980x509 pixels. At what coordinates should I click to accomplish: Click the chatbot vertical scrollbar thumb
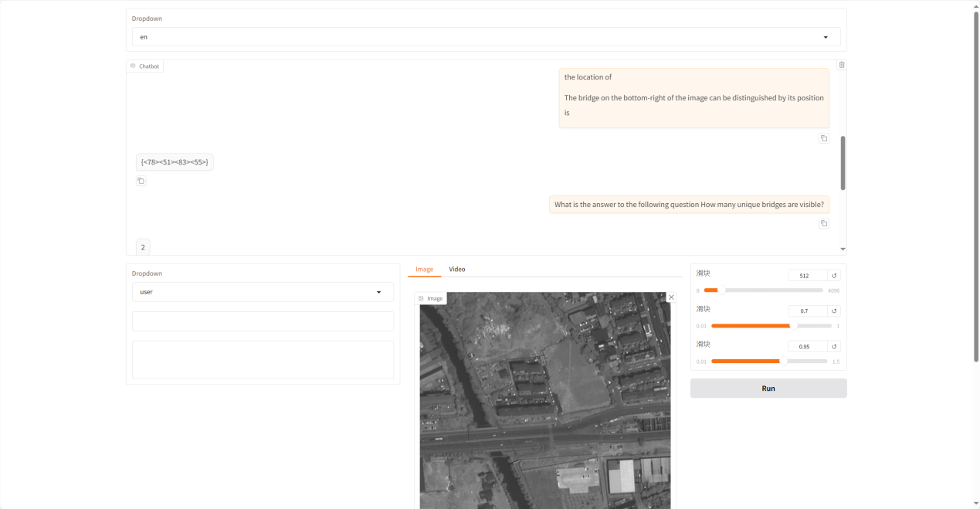[843, 163]
